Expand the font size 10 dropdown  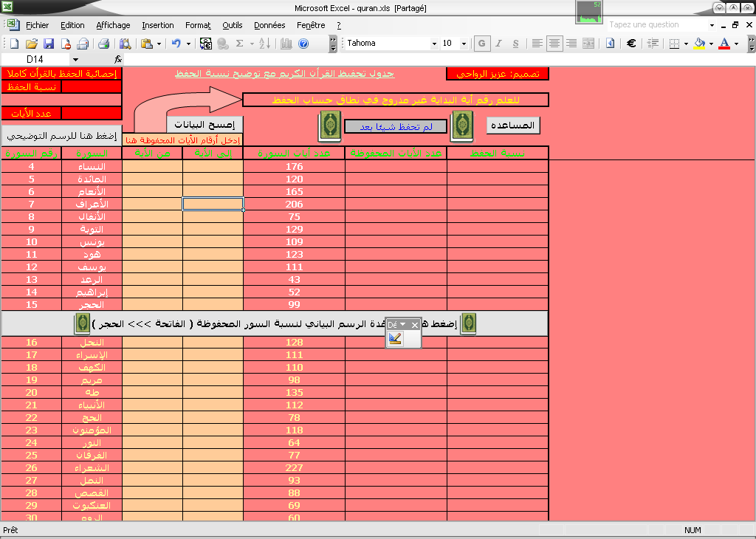coord(464,44)
